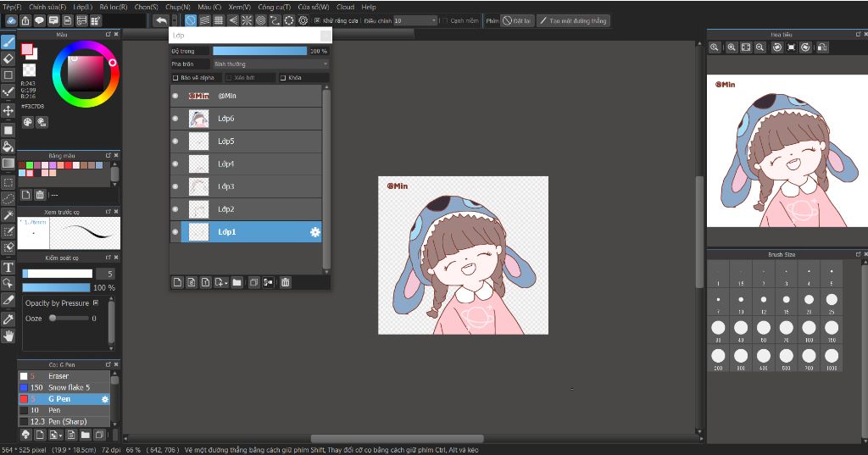Expand the add special layer dropdown arrow
868x455 pixels.
(226, 283)
